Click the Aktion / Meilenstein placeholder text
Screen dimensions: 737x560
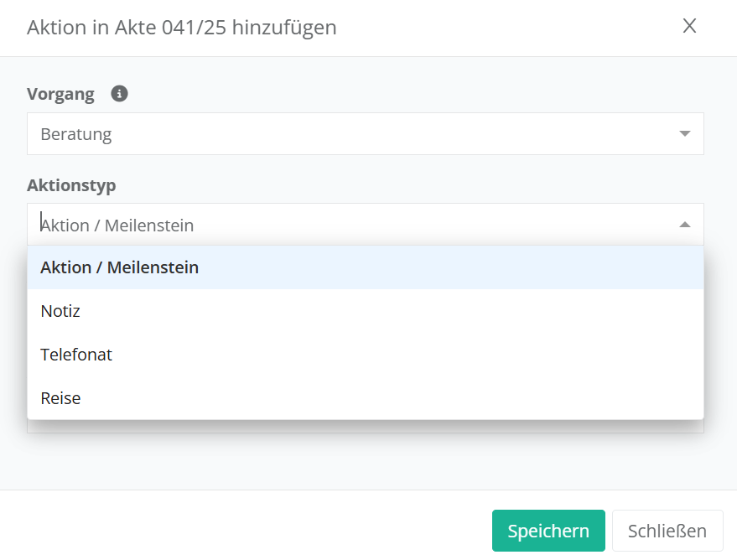pyautogui.click(x=117, y=226)
